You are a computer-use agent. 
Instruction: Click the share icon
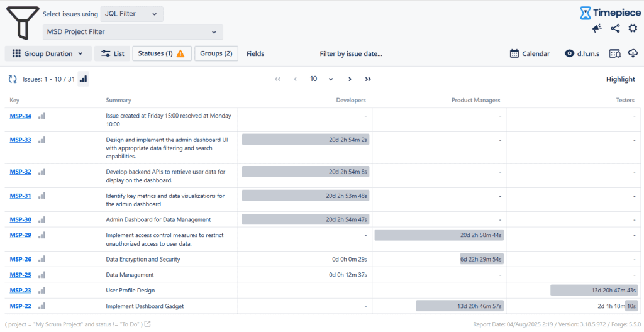(615, 28)
